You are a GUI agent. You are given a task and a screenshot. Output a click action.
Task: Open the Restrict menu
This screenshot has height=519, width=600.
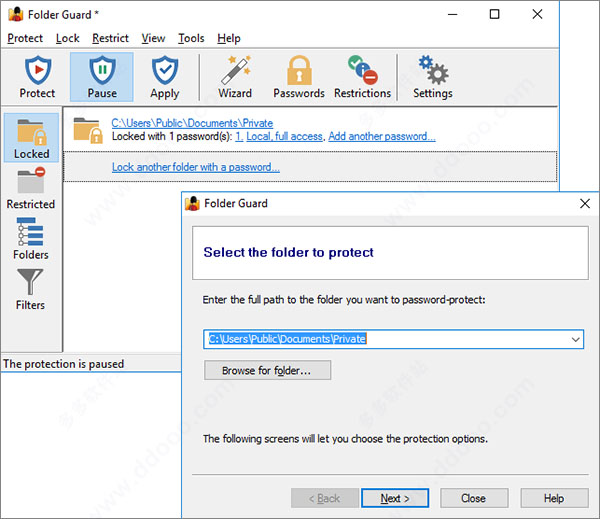pos(110,38)
